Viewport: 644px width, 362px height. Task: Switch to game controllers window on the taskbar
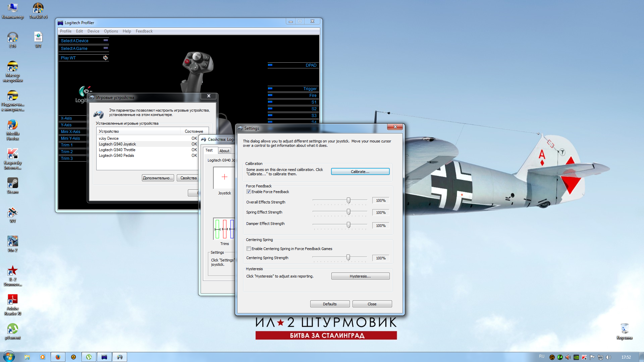coord(120,357)
